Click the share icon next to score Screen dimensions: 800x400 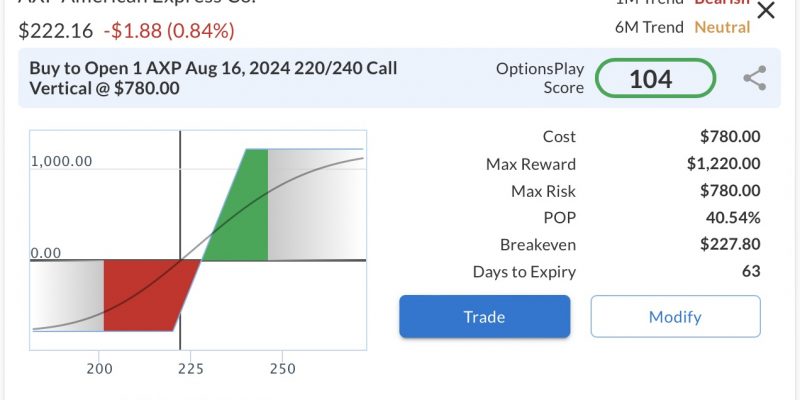(755, 78)
